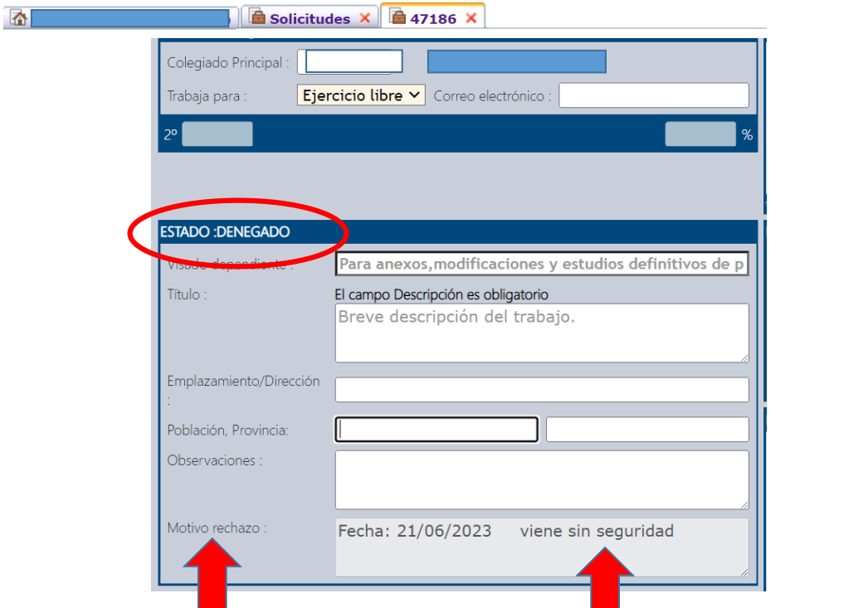Click into the Observaciones text area
This screenshot has height=608, width=868.
click(541, 479)
